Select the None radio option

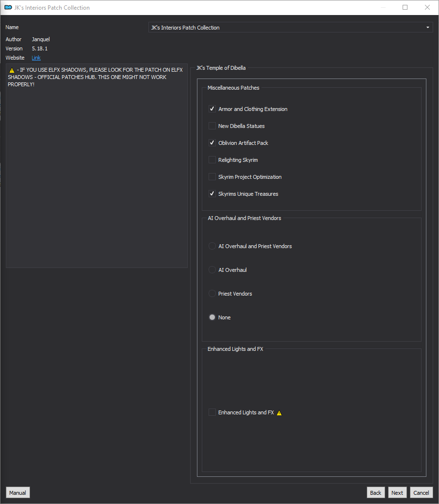[212, 317]
